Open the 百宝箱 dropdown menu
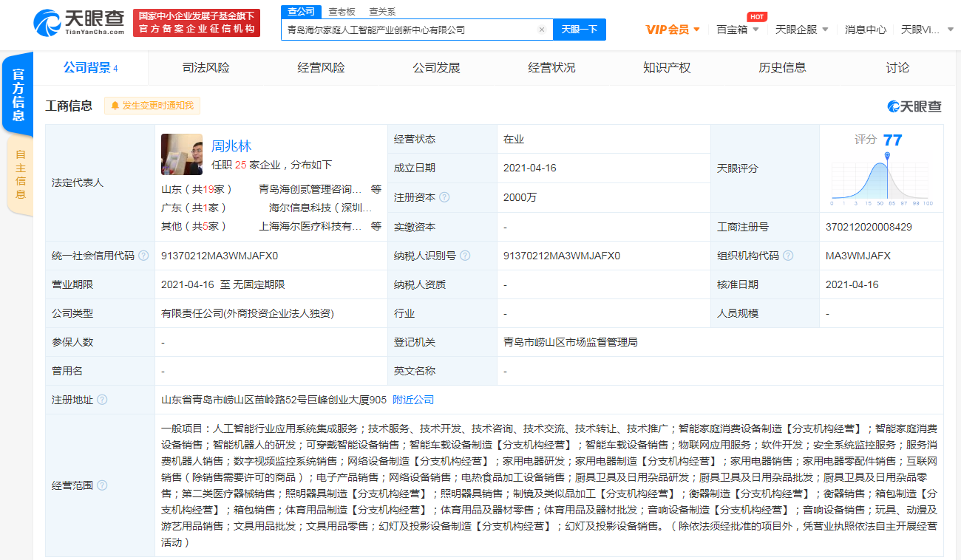961x560 pixels. point(738,30)
